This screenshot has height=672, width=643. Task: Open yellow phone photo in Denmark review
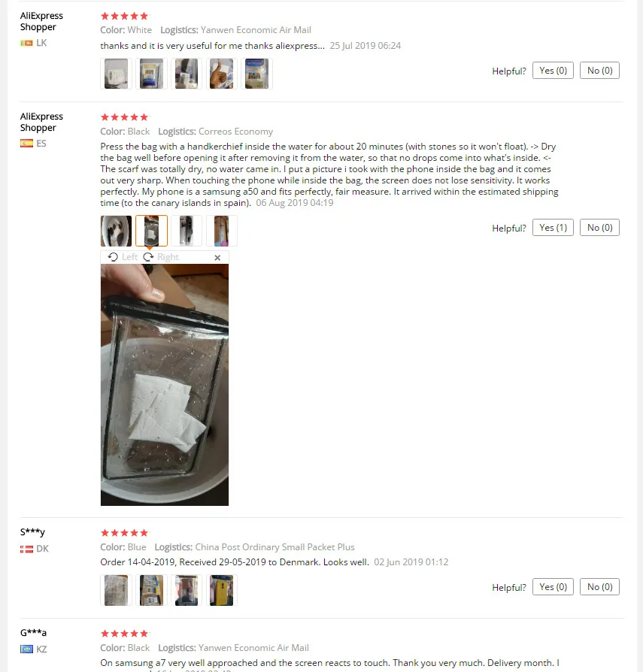222,590
